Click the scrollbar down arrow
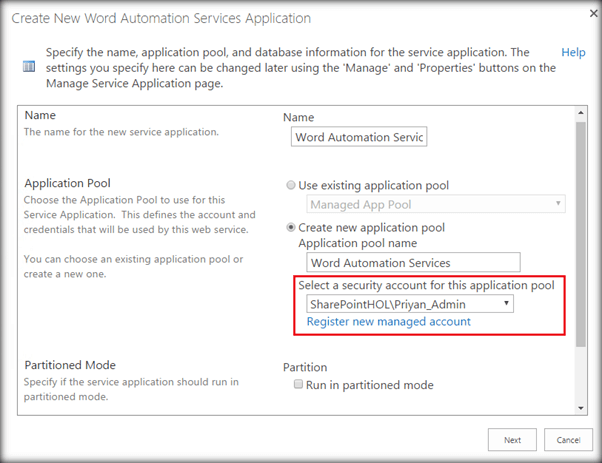Image resolution: width=602 pixels, height=463 pixels. coord(580,406)
